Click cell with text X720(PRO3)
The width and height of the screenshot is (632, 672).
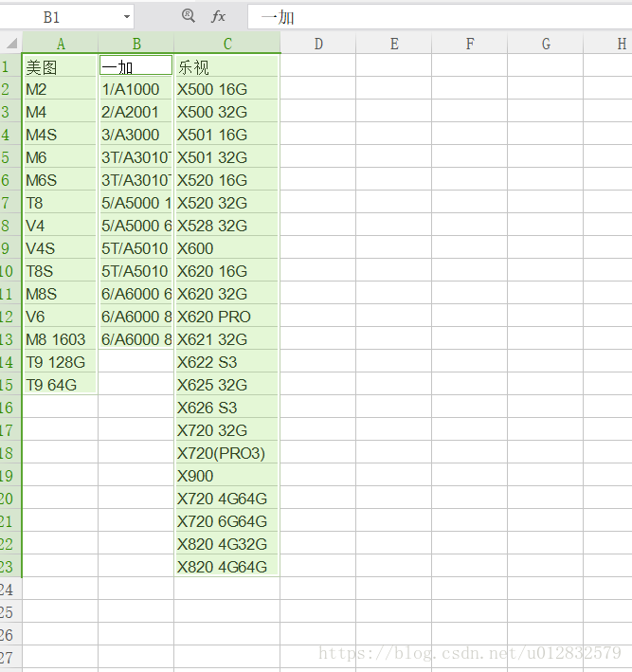coord(227,453)
